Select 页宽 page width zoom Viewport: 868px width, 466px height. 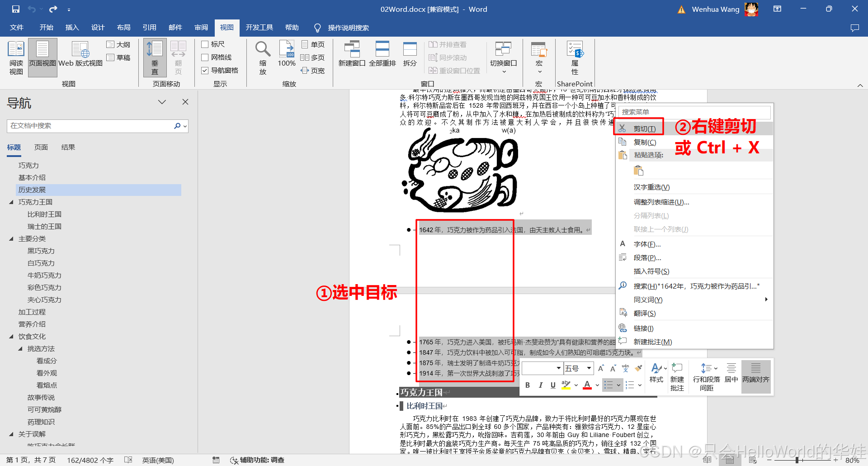point(313,71)
